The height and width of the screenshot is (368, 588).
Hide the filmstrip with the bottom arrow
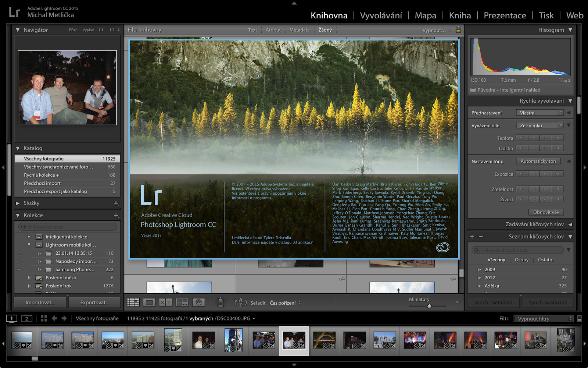click(x=294, y=365)
